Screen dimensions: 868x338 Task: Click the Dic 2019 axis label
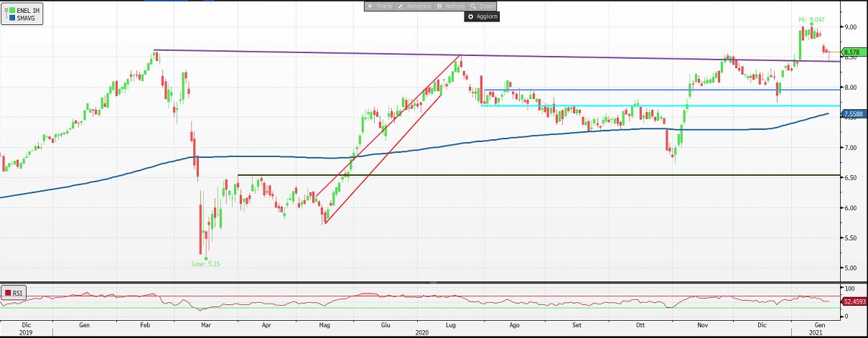[x=24, y=329]
